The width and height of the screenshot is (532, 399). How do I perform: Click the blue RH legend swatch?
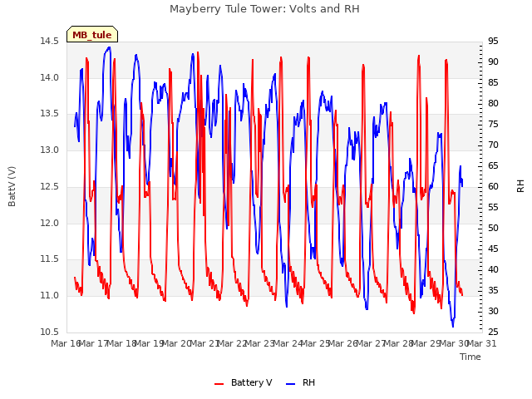(291, 384)
